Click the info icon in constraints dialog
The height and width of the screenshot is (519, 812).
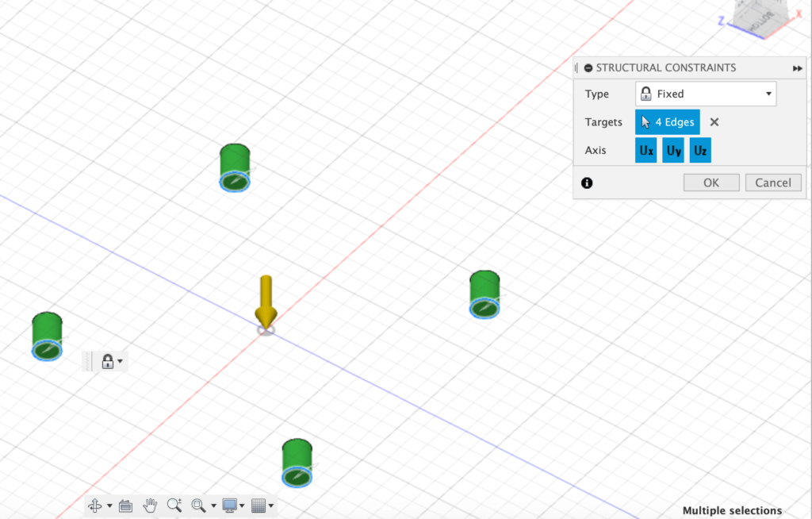click(587, 183)
